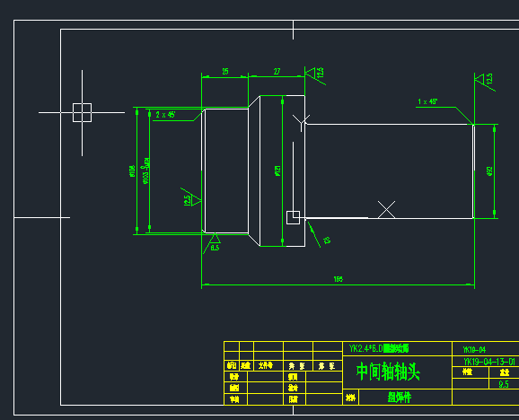The height and width of the screenshot is (420, 519).
Task: Select the 12.5 roughness symbol on left face
Action: pyautogui.click(x=190, y=197)
